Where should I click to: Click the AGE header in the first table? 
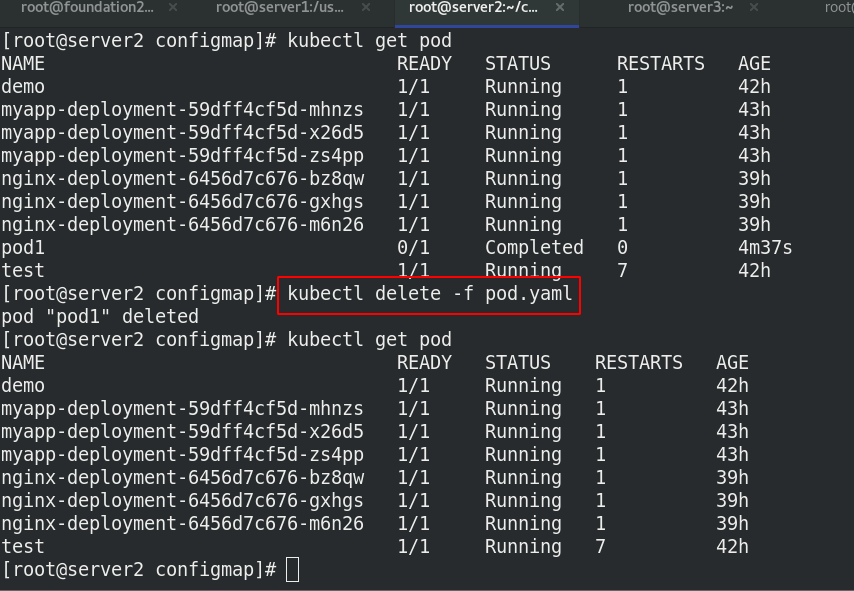pyautogui.click(x=754, y=64)
